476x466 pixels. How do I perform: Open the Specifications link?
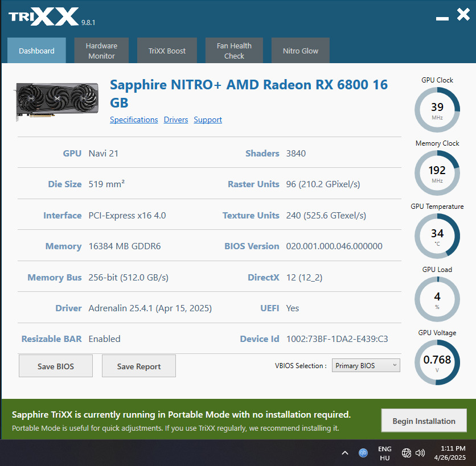point(134,119)
